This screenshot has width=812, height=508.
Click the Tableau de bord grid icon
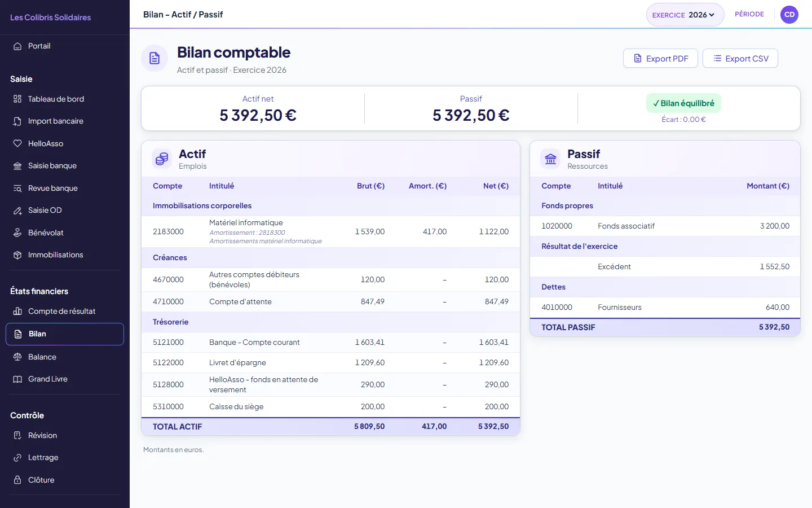pyautogui.click(x=17, y=99)
